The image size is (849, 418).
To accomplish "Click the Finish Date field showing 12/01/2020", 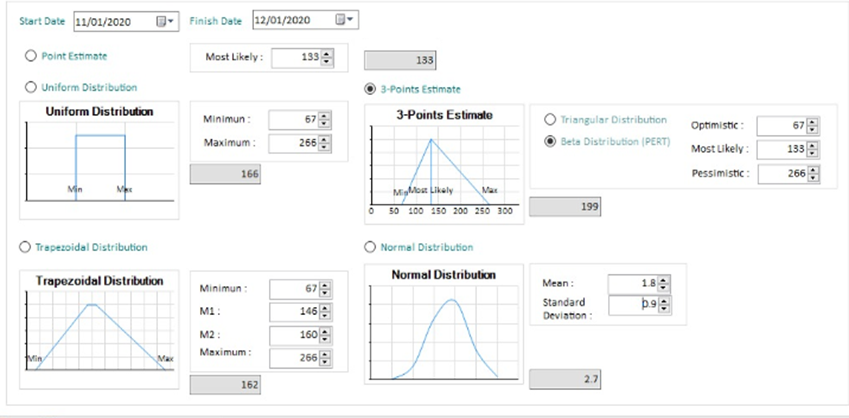I will (306, 20).
